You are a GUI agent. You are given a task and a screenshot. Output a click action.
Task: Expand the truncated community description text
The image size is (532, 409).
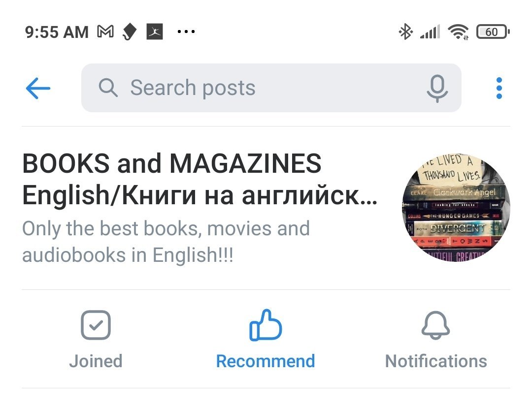[166, 242]
